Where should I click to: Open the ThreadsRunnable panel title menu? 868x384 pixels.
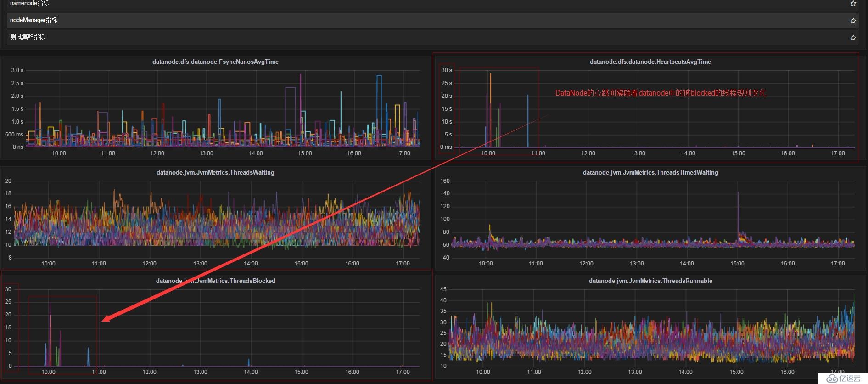pyautogui.click(x=650, y=281)
